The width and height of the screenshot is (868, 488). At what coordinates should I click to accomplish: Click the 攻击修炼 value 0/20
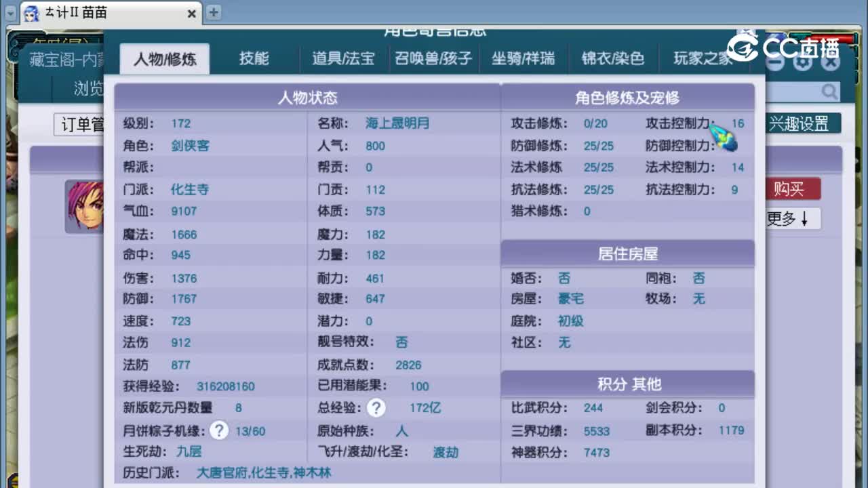pyautogui.click(x=595, y=123)
